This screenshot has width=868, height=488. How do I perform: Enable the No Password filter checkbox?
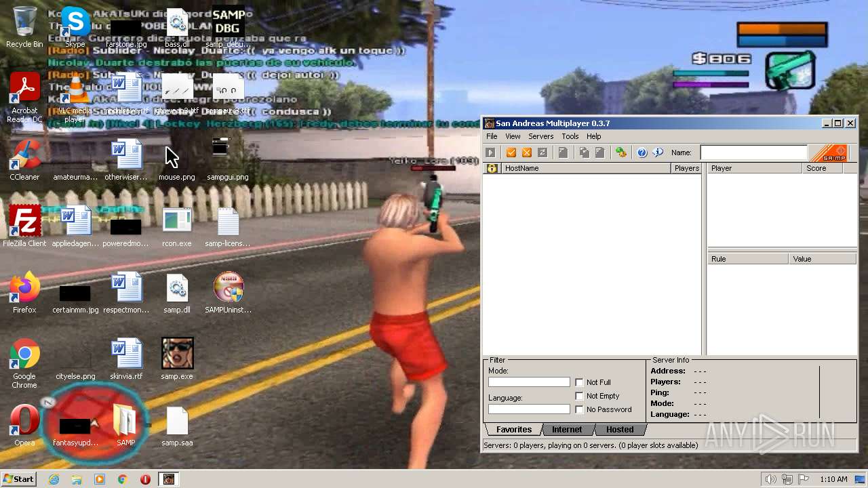[x=579, y=409]
